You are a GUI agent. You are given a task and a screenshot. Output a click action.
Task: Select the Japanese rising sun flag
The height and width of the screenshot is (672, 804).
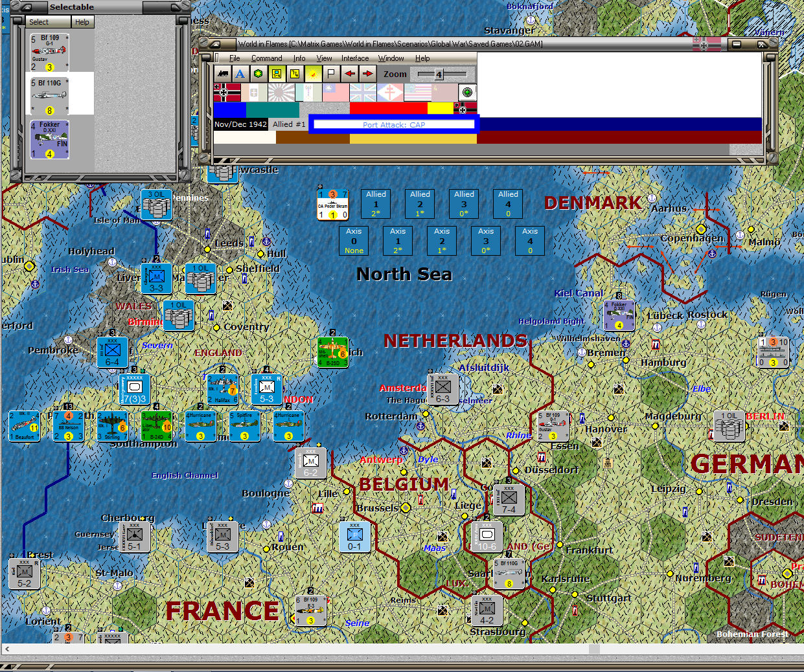click(x=281, y=93)
